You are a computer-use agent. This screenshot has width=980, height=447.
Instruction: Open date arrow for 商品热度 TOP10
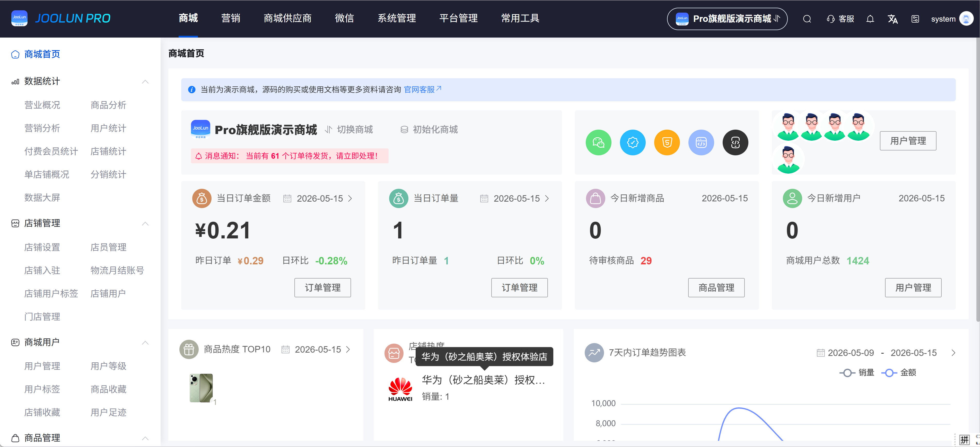[x=348, y=350]
